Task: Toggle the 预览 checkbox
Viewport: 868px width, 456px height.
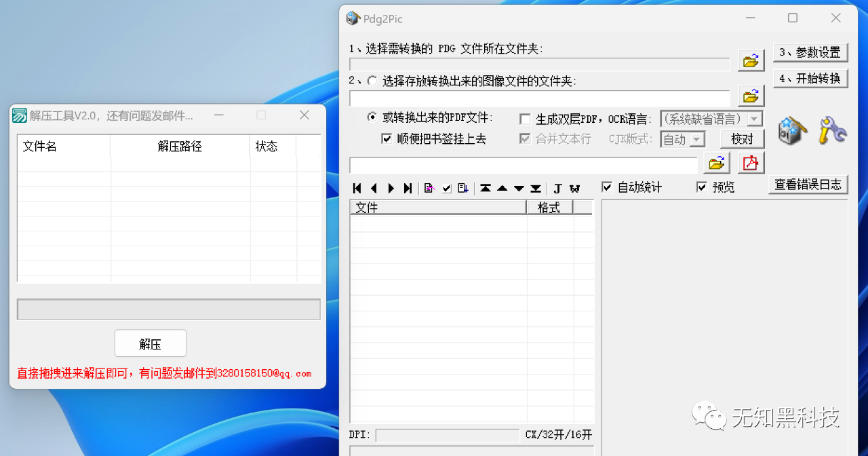Action: click(702, 187)
